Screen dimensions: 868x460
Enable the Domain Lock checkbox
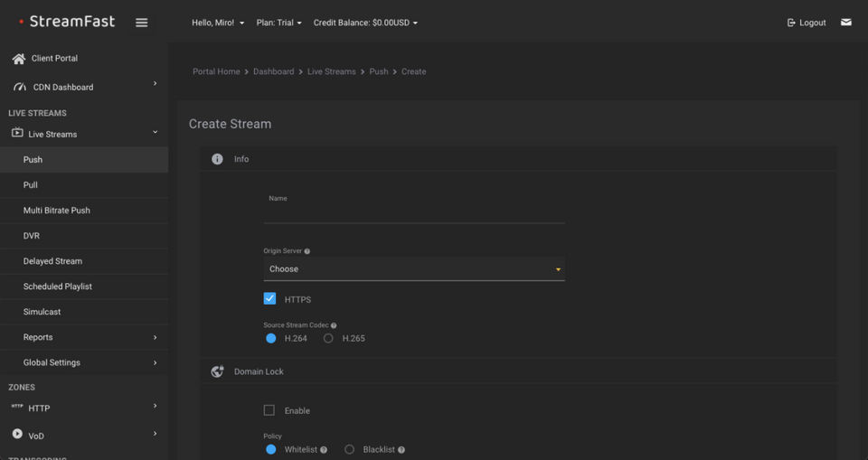269,410
